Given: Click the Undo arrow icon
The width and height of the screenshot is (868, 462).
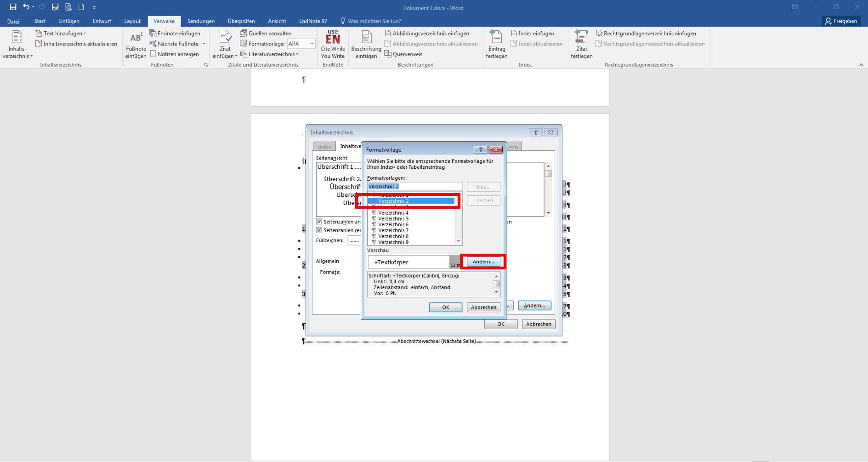Looking at the screenshot, I should 26,7.
